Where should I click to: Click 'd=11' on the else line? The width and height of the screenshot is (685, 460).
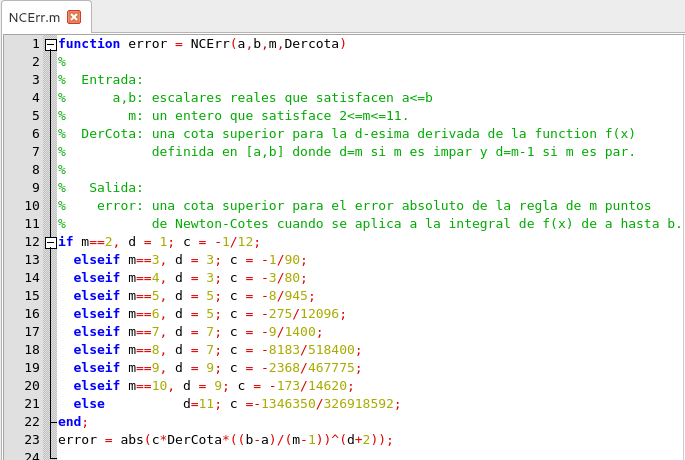tap(198, 404)
